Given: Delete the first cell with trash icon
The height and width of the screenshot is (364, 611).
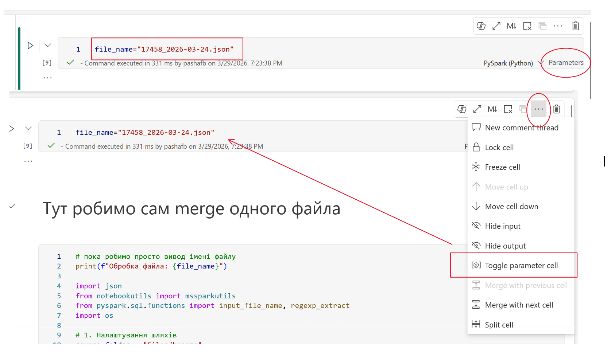Looking at the screenshot, I should point(576,26).
